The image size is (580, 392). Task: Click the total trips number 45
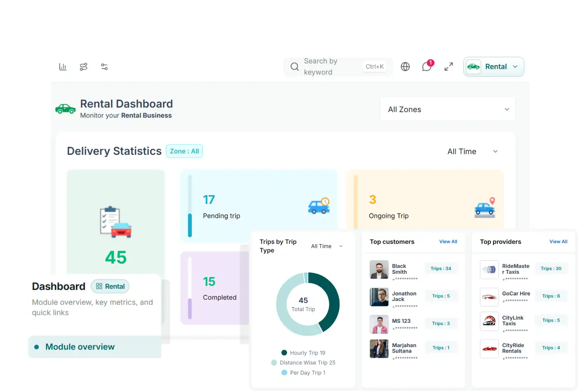pyautogui.click(x=116, y=258)
